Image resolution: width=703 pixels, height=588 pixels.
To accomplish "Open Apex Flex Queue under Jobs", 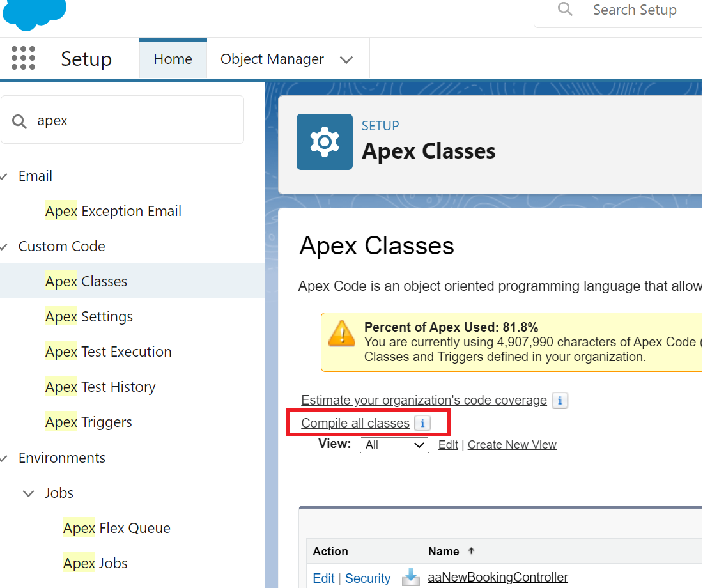I will tap(117, 529).
